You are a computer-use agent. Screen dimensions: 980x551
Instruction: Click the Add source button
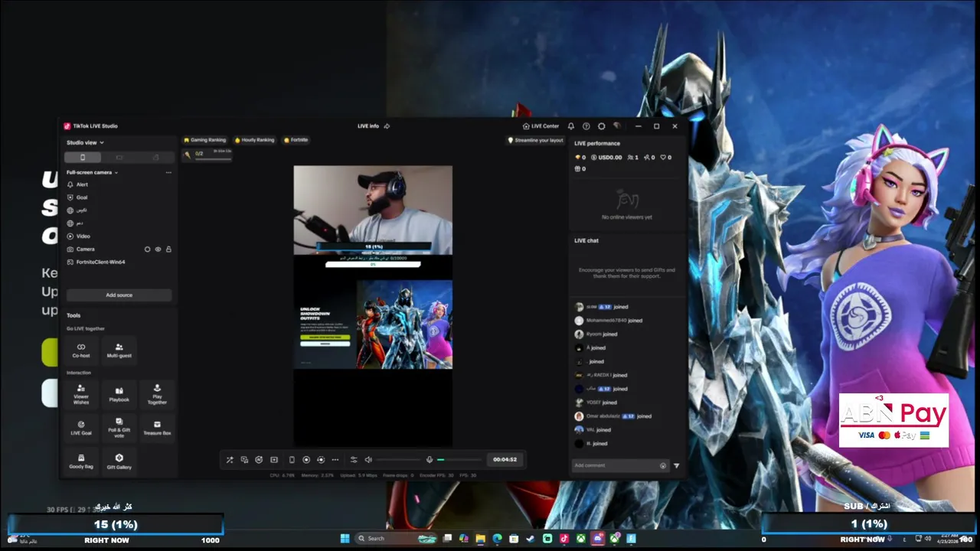point(119,295)
